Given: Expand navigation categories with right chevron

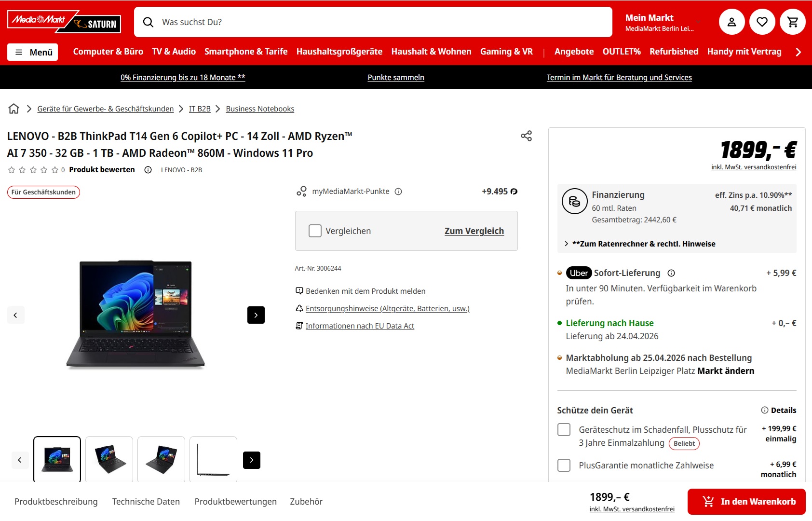Looking at the screenshot, I should (798, 52).
